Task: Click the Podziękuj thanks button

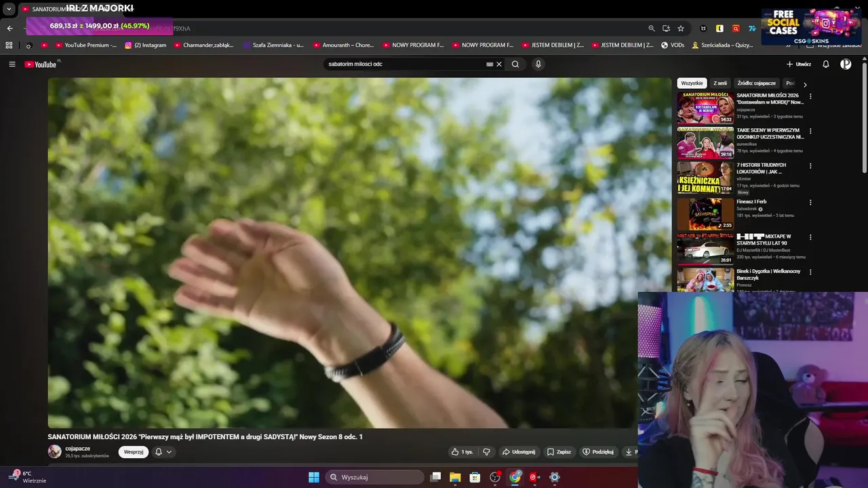Action: [598, 452]
